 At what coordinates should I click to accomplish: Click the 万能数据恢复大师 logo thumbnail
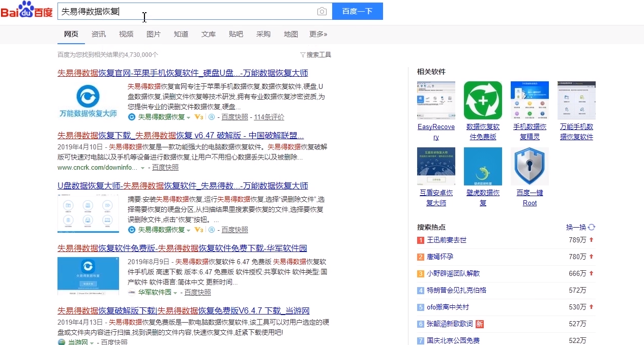88,101
